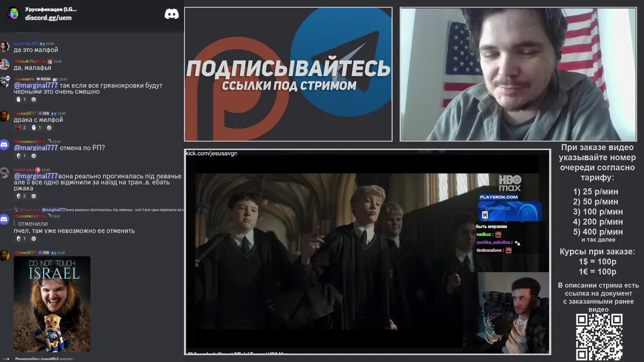Click the Урусификация (LG... server name
Image resolution: width=644 pixels, height=362 pixels.
(51, 9)
